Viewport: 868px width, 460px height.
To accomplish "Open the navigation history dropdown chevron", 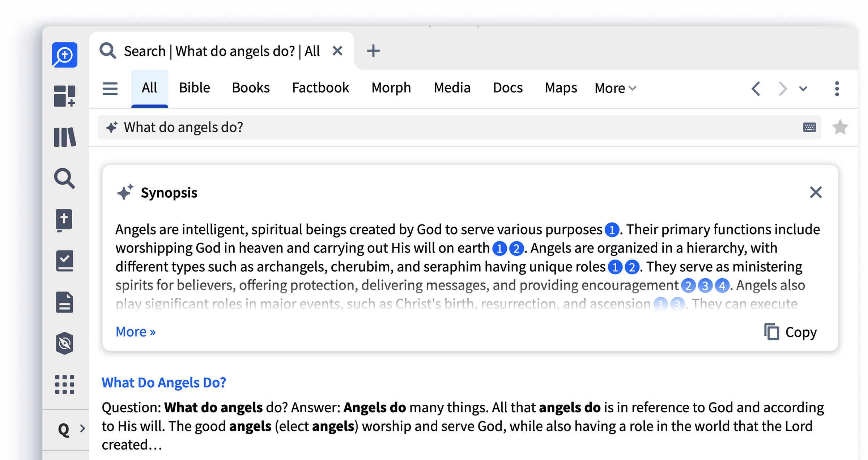I will [x=803, y=89].
